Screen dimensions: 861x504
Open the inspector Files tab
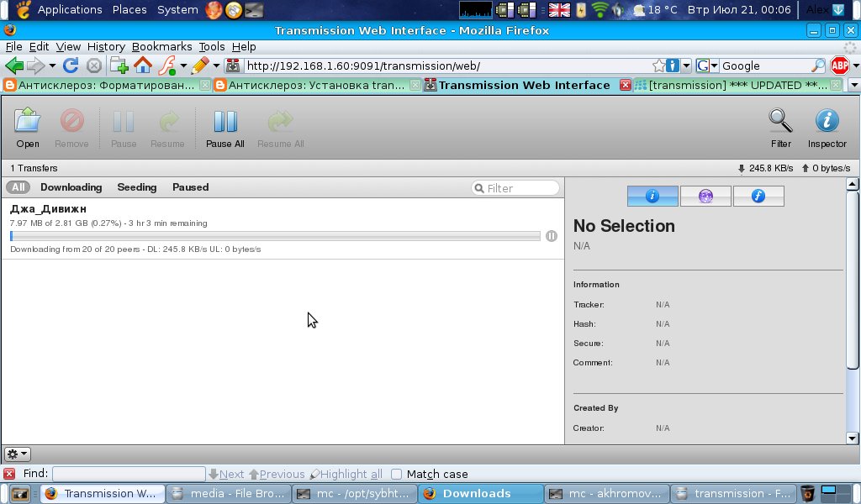758,196
